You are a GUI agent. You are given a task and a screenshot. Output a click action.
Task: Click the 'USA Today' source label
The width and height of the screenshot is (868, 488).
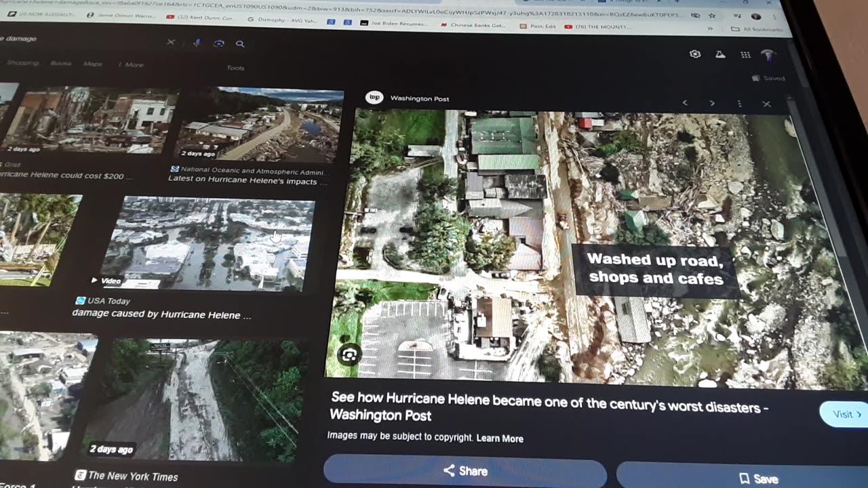102,300
